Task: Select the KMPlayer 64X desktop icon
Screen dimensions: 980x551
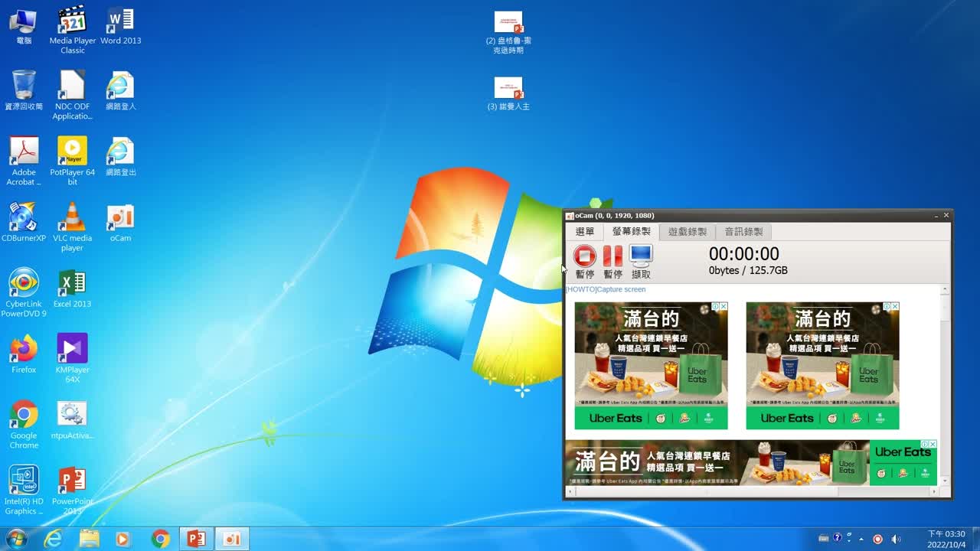Action: [73, 359]
